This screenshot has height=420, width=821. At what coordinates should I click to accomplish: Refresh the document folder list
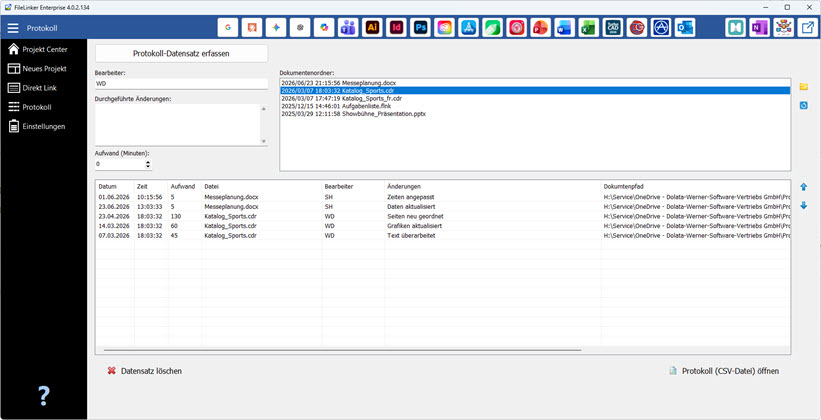(804, 105)
